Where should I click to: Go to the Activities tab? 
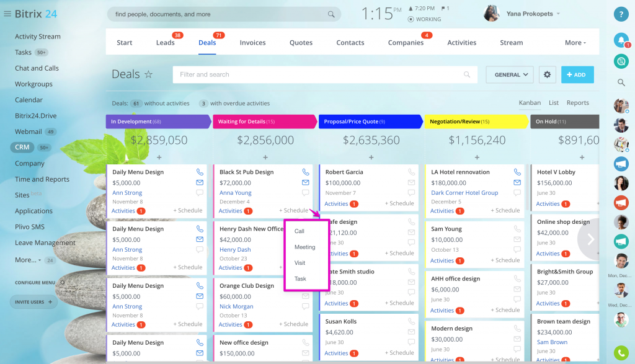[461, 43]
